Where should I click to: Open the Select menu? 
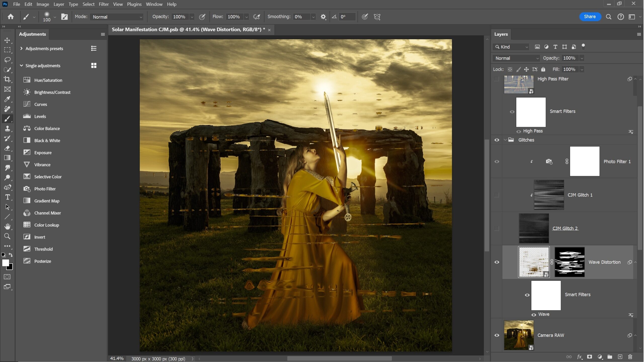pyautogui.click(x=88, y=4)
